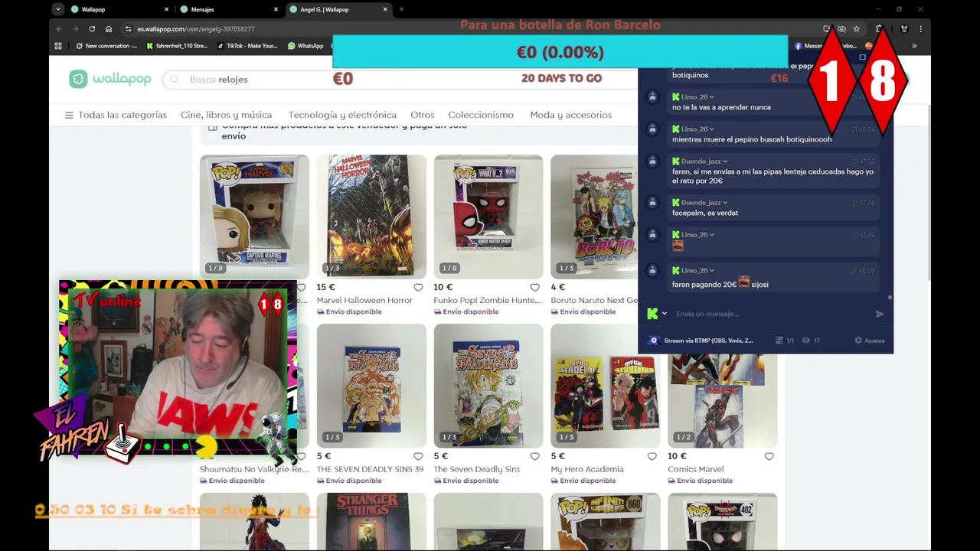Switch to the Mensajes tab

tap(228, 9)
